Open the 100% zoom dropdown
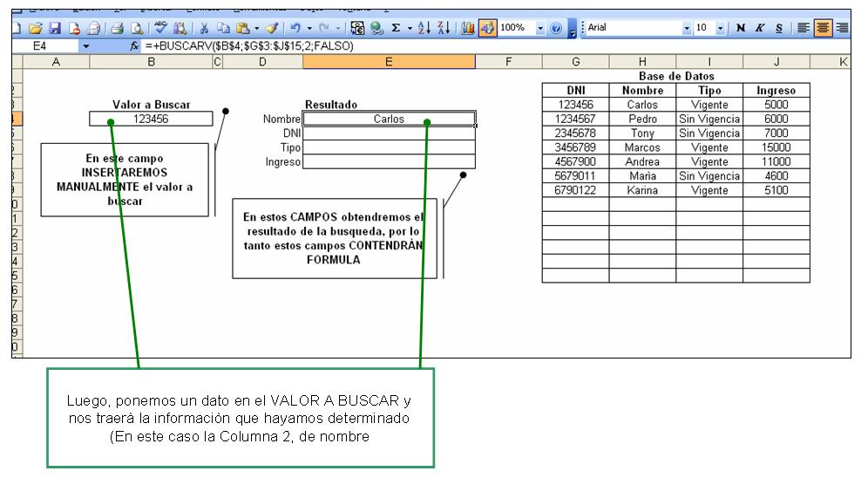 pyautogui.click(x=539, y=28)
